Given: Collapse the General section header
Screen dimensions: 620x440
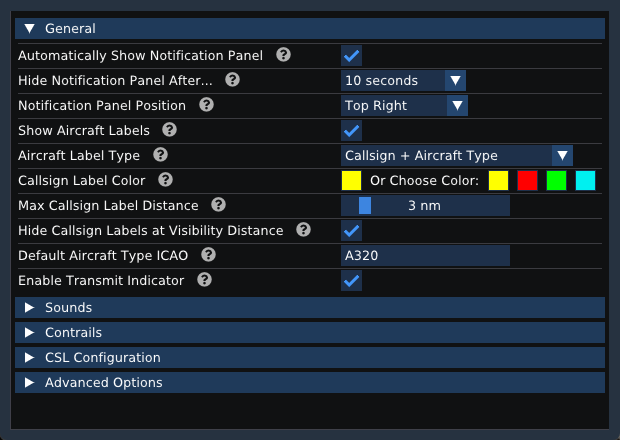Looking at the screenshot, I should (x=310, y=28).
